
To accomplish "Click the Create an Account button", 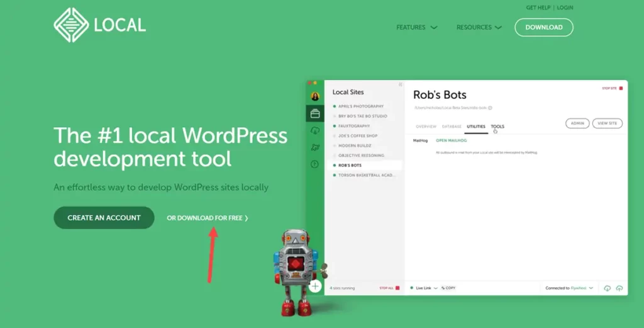I will pyautogui.click(x=104, y=218).
